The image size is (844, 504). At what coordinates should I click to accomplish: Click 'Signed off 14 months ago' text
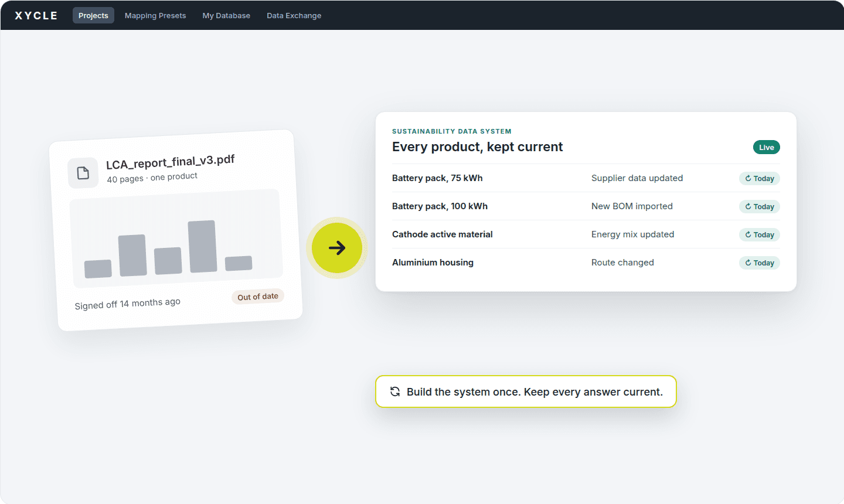click(128, 304)
